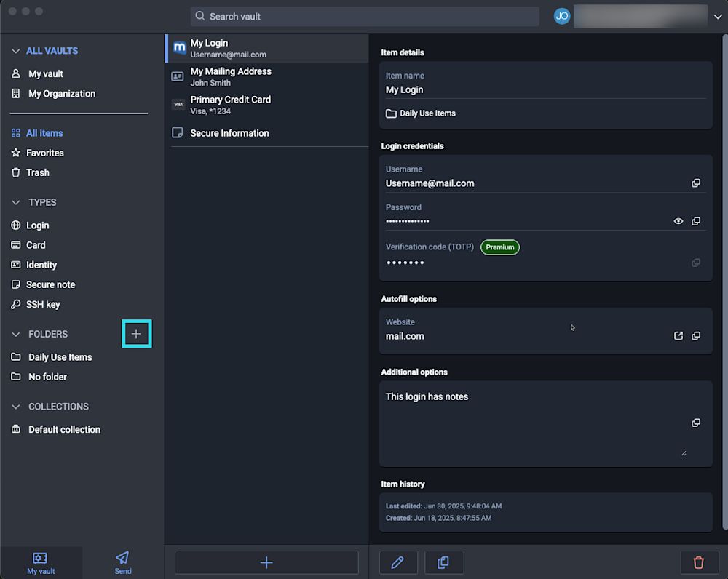
Task: Click the Daily Use Items folder label in item details
Action: (x=427, y=113)
